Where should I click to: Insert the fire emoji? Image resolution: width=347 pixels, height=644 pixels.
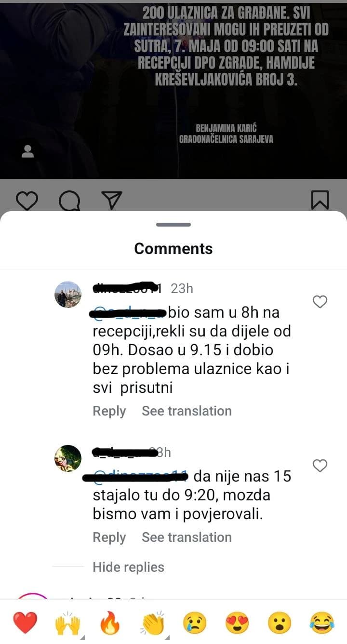click(110, 623)
